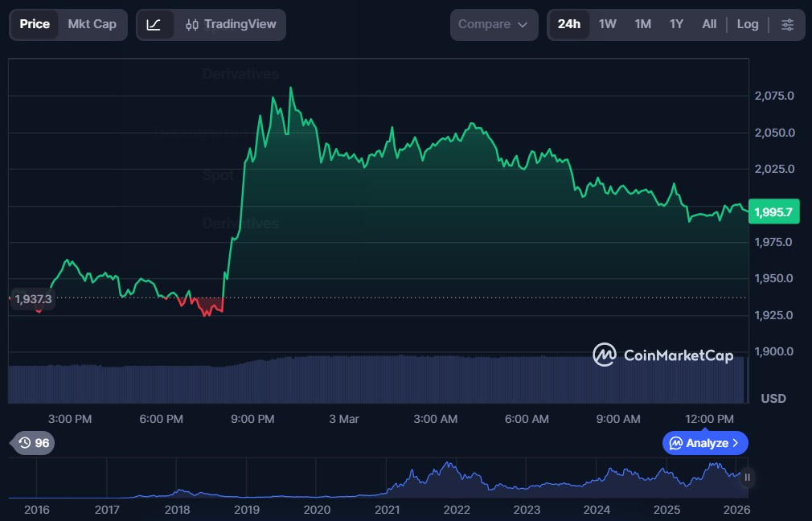Select the 1Y time range
The width and height of the screenshot is (812, 521).
click(676, 25)
